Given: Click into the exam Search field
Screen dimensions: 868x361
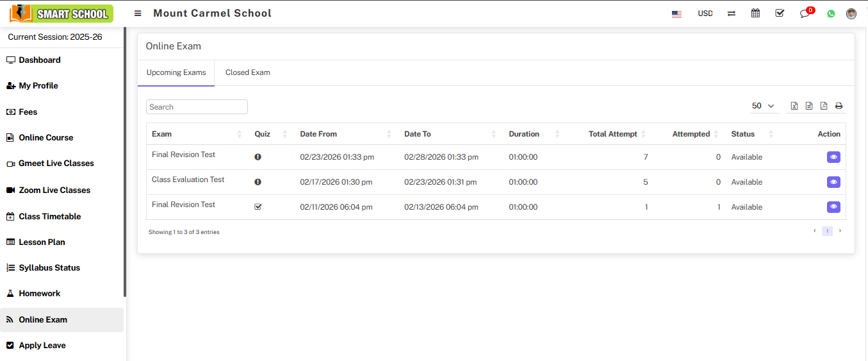Looking at the screenshot, I should 197,107.
